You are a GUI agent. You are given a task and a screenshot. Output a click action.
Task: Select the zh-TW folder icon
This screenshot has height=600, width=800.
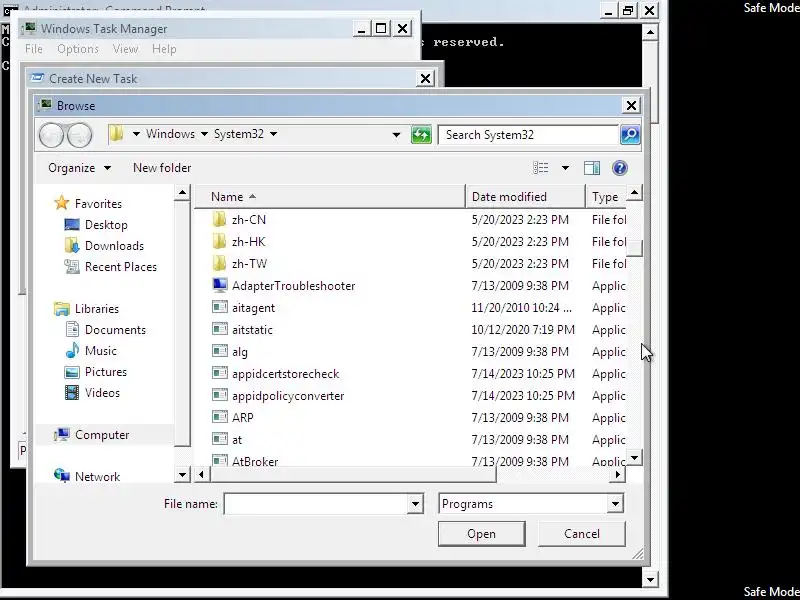point(219,263)
